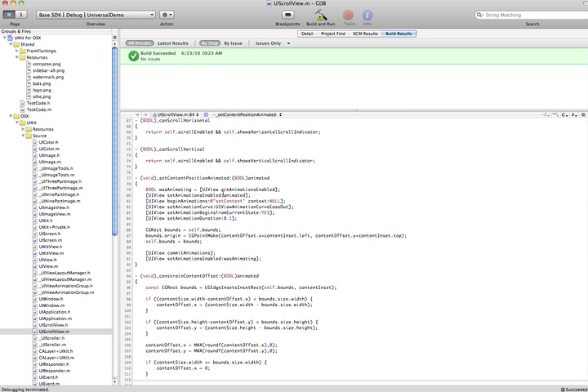Image resolution: width=588 pixels, height=392 pixels.
Task: Open the Info inspector icon
Action: point(367,15)
